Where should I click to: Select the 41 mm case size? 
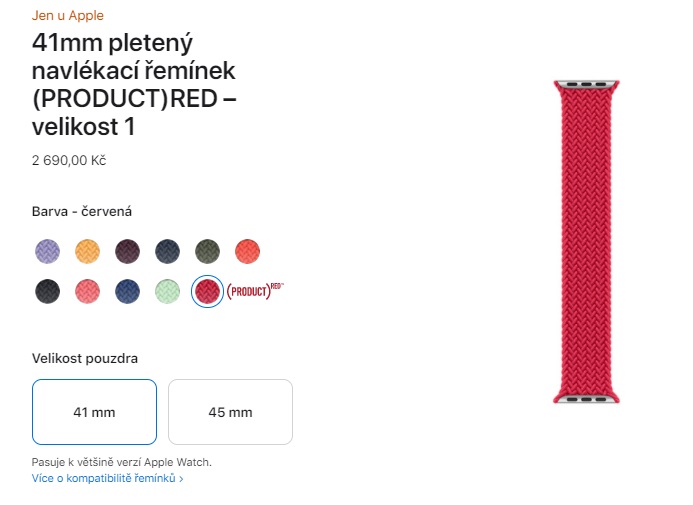(94, 412)
